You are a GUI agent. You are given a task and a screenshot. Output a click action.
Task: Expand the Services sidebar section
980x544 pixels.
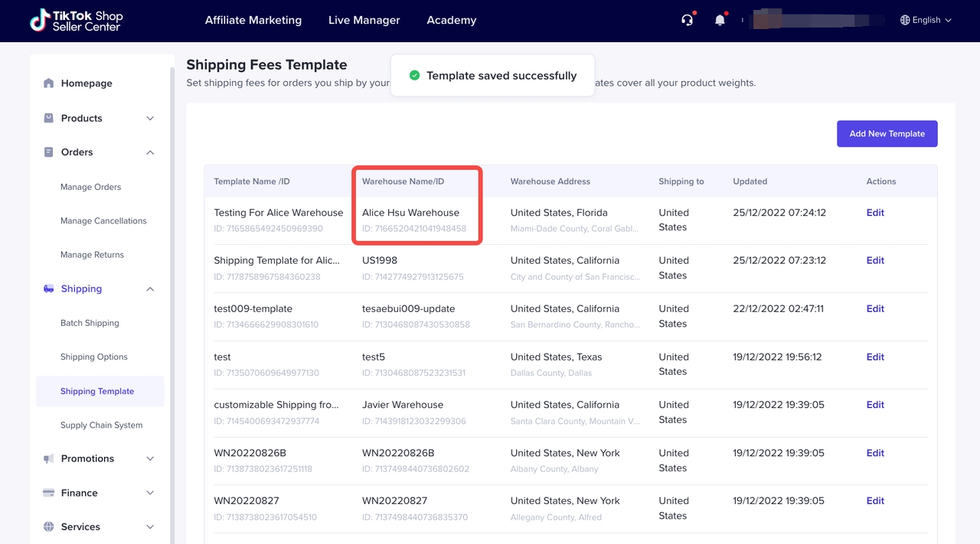click(150, 527)
